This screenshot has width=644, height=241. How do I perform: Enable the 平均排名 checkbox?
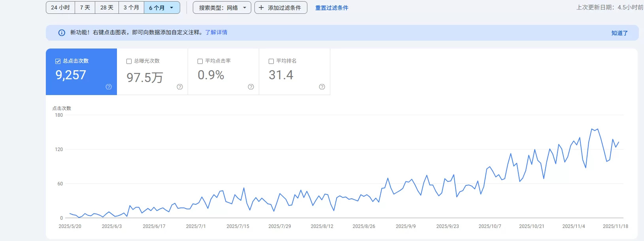pos(271,61)
